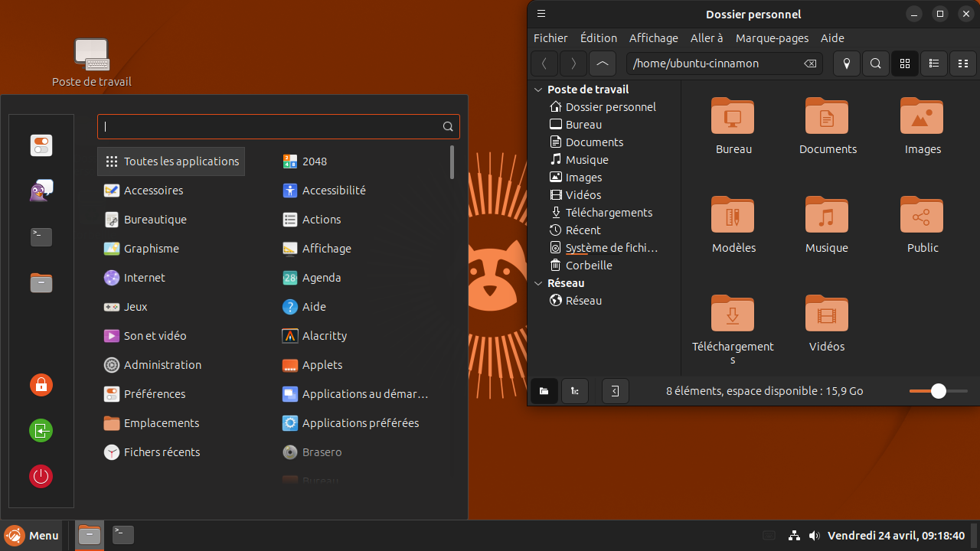Open Applications préférées from app list

tap(360, 423)
